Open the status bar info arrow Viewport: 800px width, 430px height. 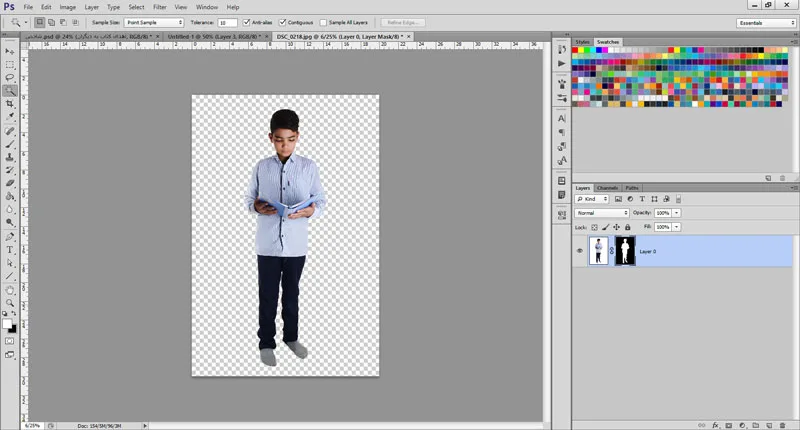145,425
